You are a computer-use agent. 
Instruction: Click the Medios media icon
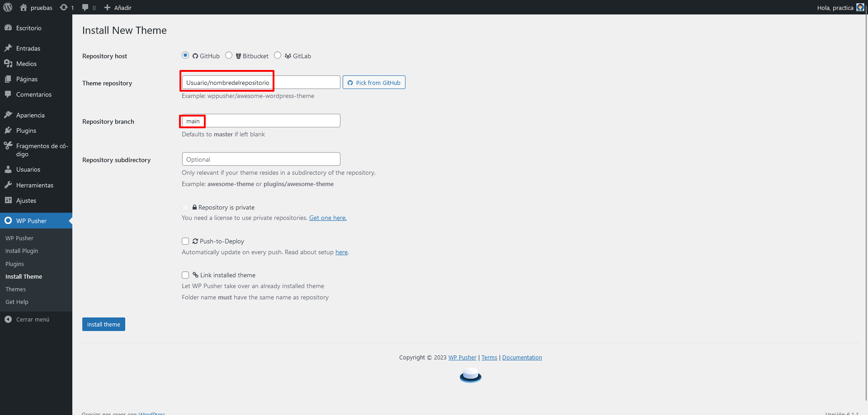8,64
